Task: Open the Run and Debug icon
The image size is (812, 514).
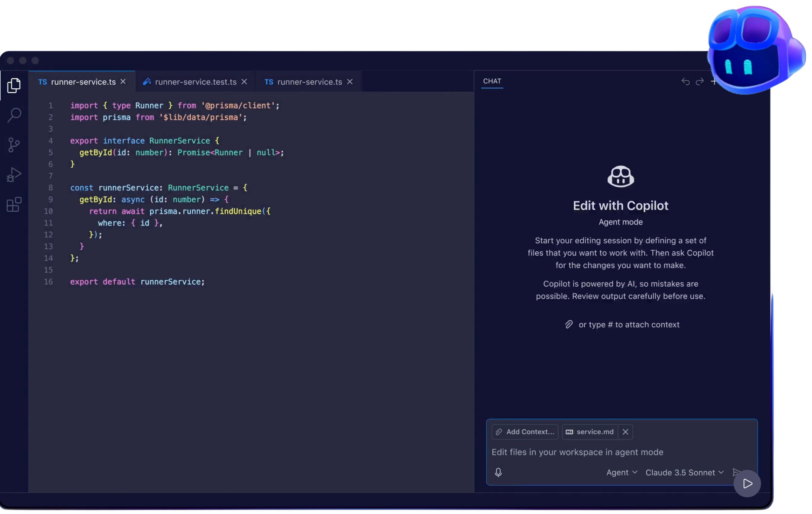Action: point(14,175)
